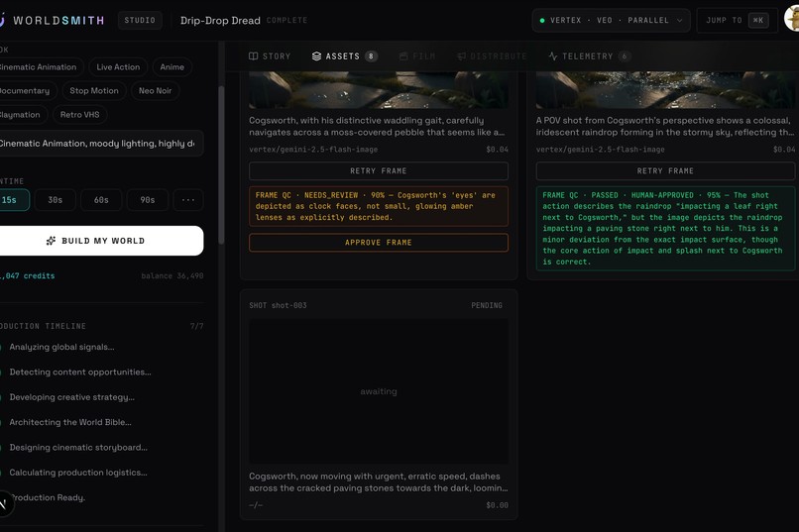Open the Vertex · Veo · Parallel dropdown

[611, 21]
